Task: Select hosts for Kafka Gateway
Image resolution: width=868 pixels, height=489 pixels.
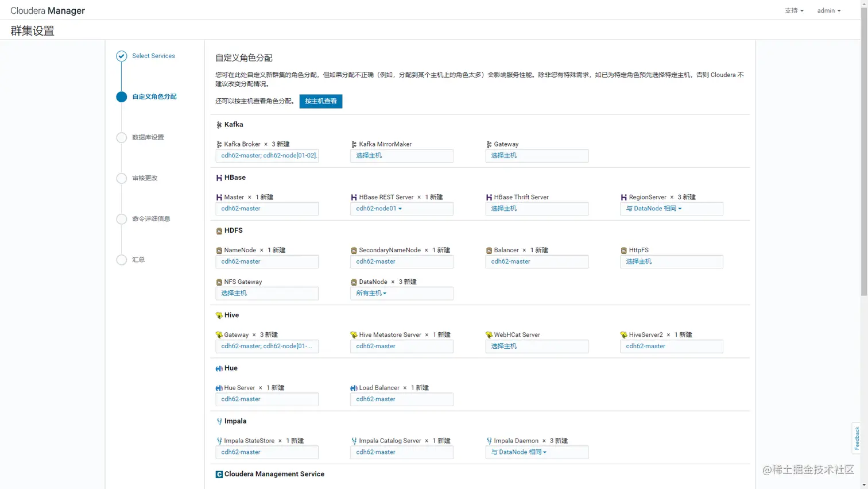Action: coord(536,156)
